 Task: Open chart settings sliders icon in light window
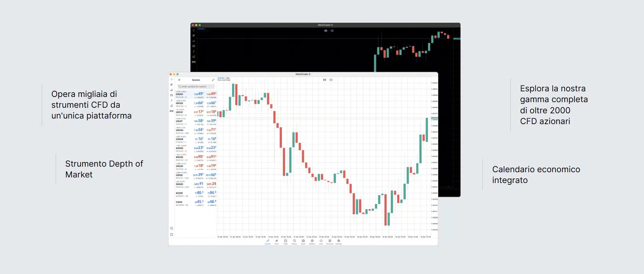(x=171, y=95)
